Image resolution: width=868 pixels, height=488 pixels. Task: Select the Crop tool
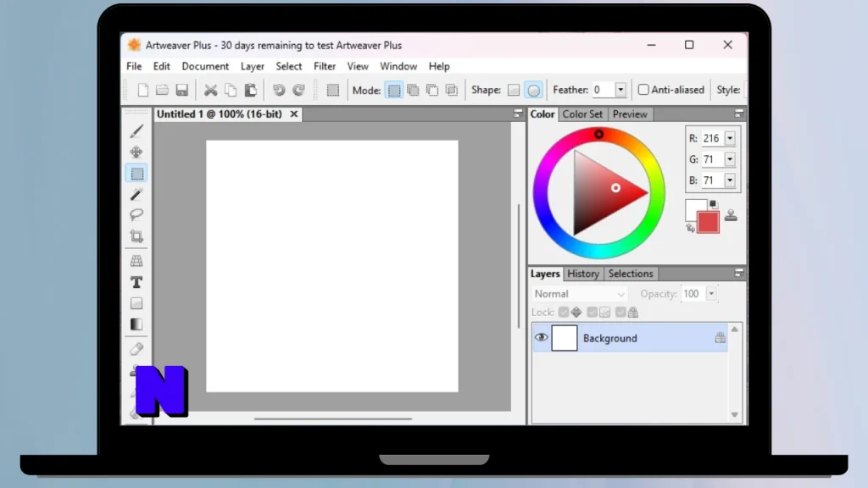coord(136,236)
